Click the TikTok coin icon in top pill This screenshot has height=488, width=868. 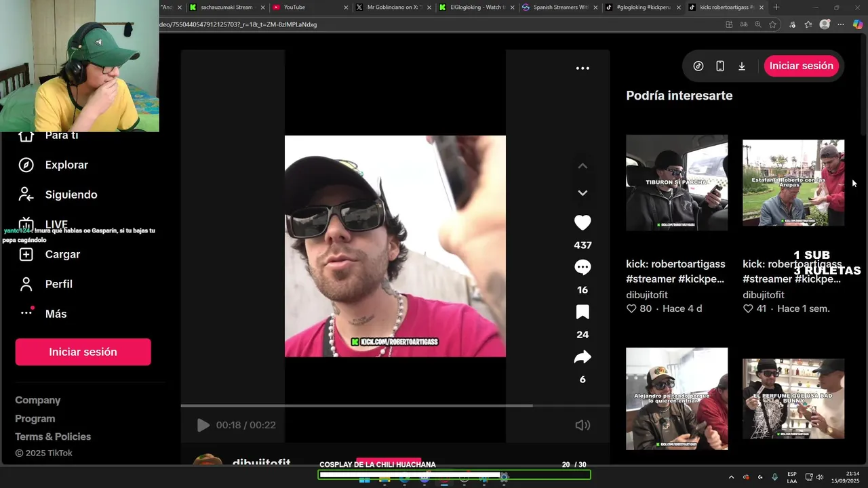pyautogui.click(x=698, y=66)
